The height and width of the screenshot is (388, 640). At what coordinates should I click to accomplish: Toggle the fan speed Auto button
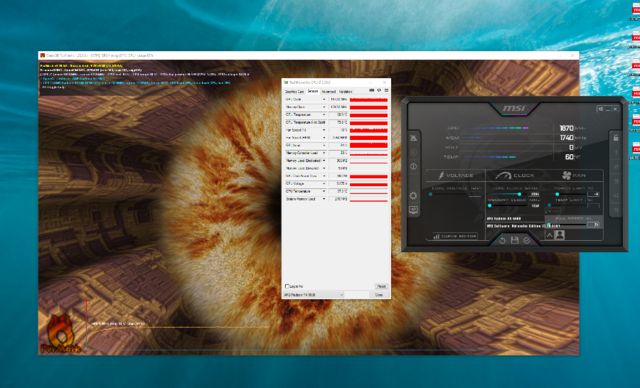(x=550, y=235)
